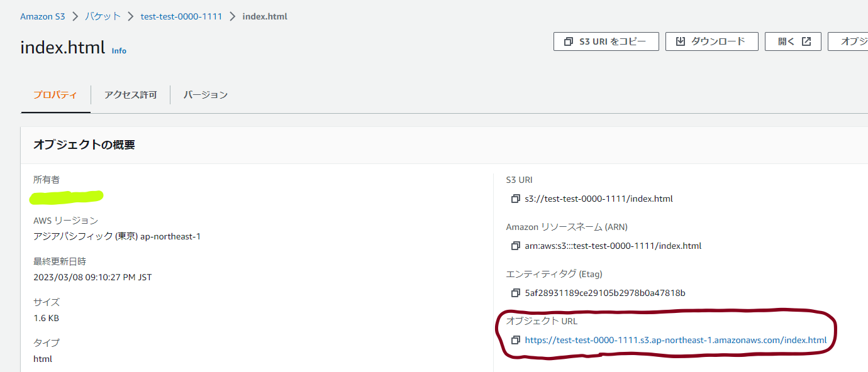Click the タイプ label
The width and height of the screenshot is (868, 372).
click(x=47, y=343)
